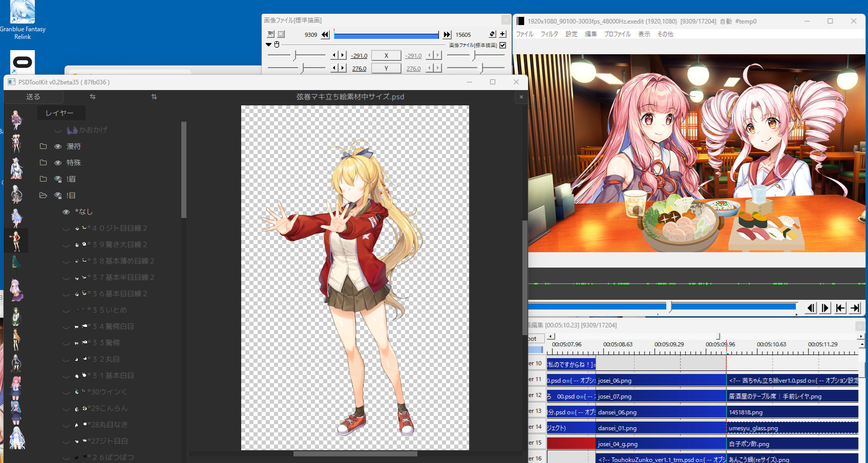Select the twin-tail pink character thumbnail in the sidebar
868x463 pixels.
16,144
